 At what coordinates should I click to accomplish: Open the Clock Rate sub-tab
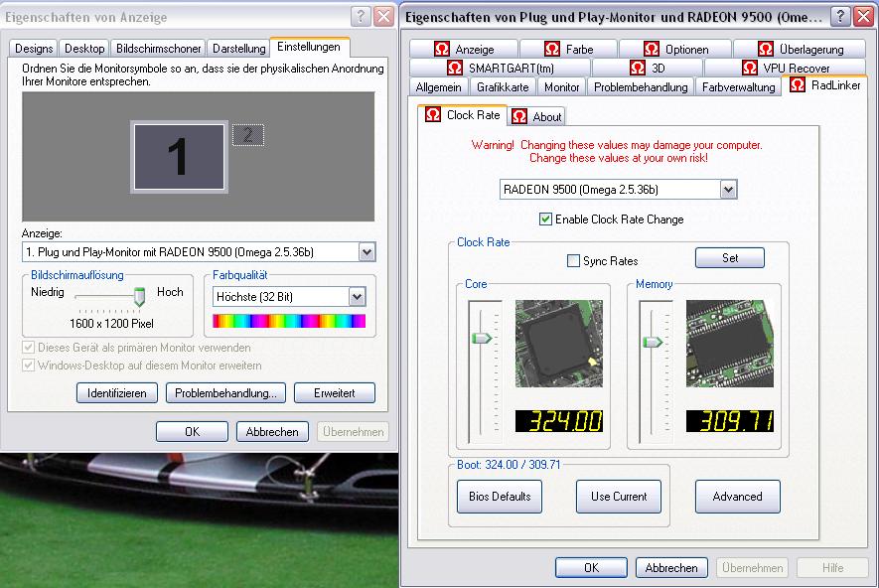(463, 115)
